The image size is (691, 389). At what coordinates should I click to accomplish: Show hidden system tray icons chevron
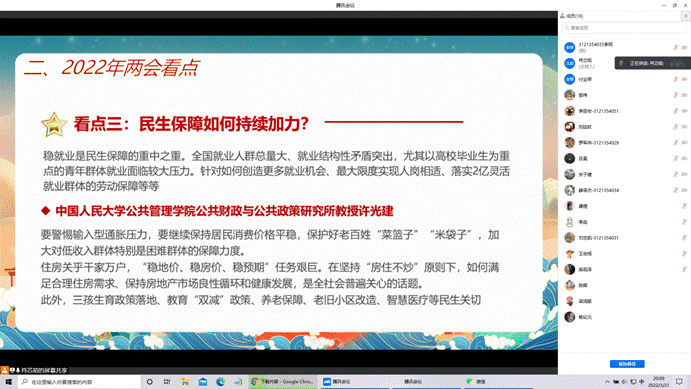(x=608, y=382)
